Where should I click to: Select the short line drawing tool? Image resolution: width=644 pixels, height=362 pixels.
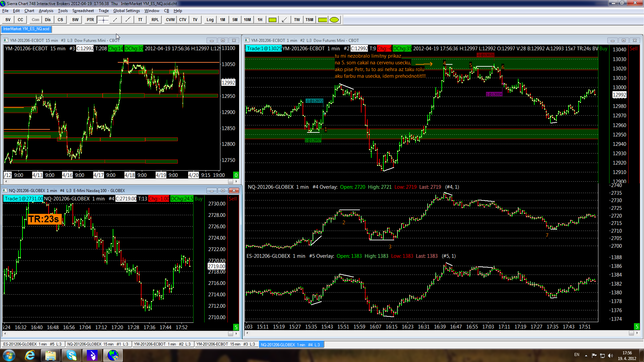pyautogui.click(x=115, y=20)
